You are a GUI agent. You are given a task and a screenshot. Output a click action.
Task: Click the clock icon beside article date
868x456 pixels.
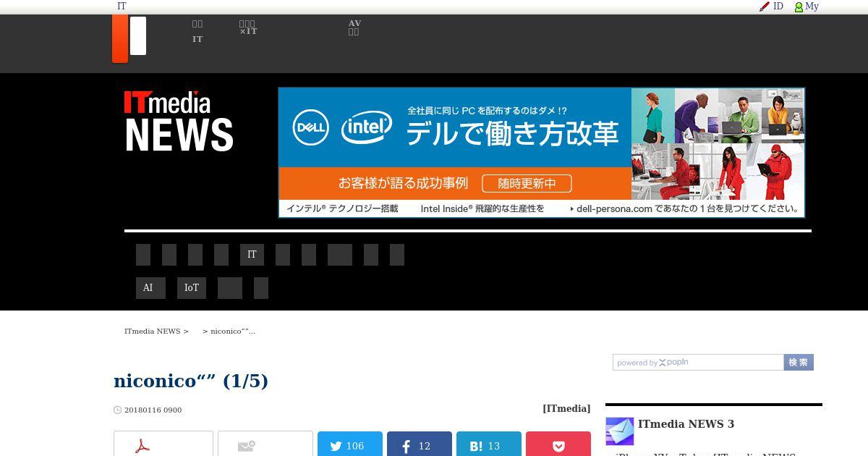coord(118,410)
